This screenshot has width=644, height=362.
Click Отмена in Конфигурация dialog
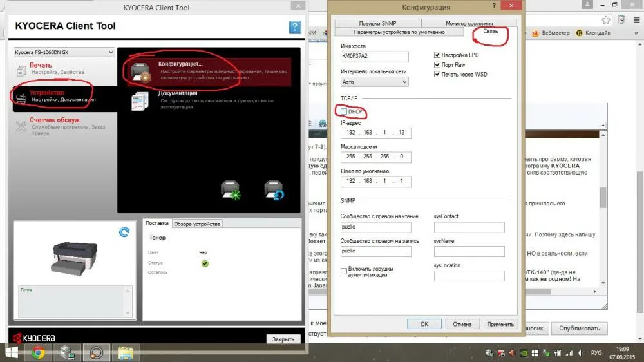(462, 324)
